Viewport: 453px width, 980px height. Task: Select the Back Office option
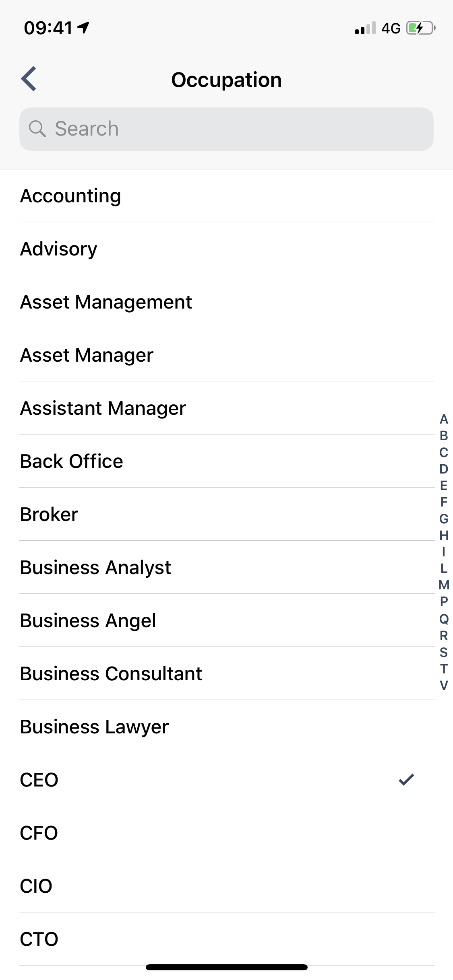(x=72, y=461)
